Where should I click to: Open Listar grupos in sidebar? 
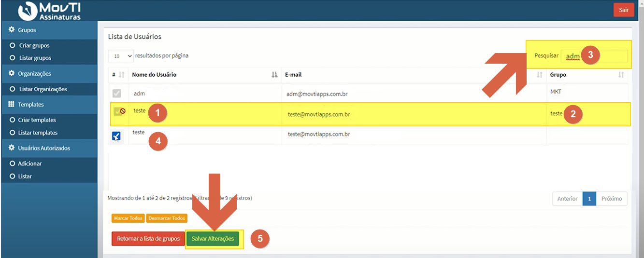point(35,58)
